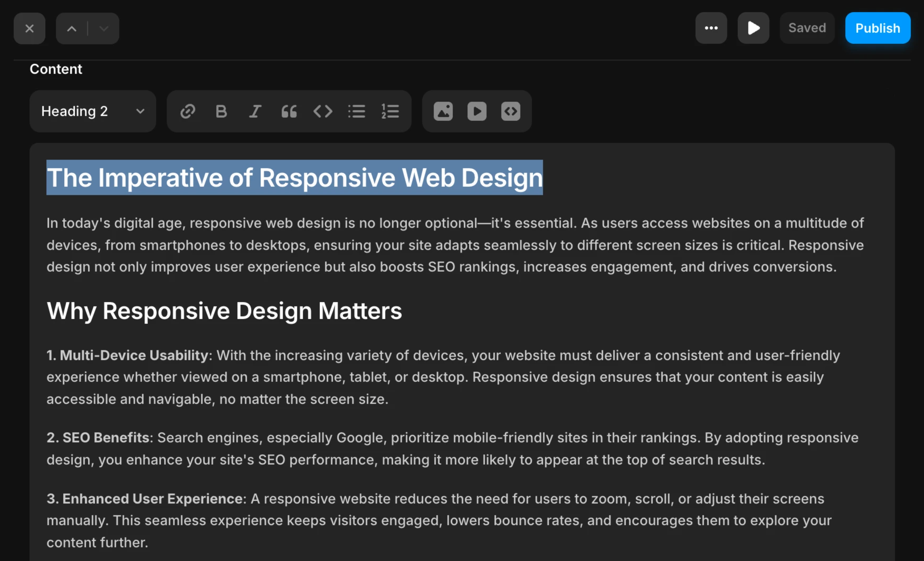Screen dimensions: 924x561
Task: Insert a code block embed
Action: (511, 111)
